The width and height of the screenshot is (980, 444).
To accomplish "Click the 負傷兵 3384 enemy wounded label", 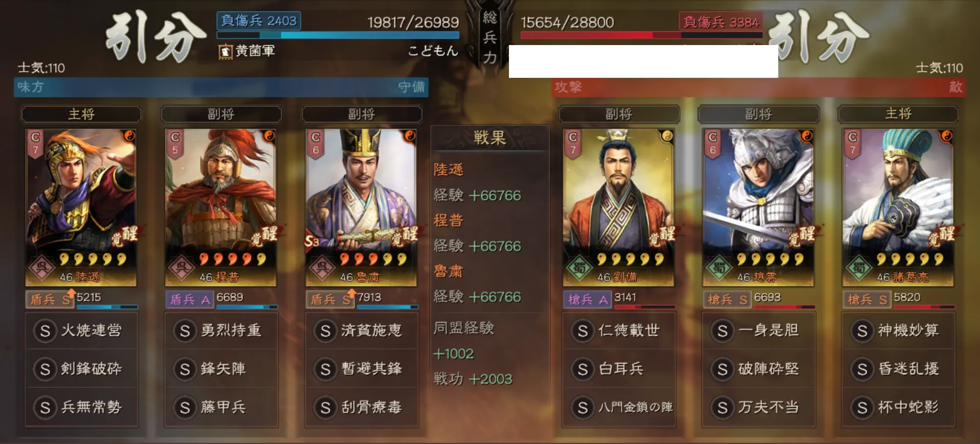I will 721,22.
